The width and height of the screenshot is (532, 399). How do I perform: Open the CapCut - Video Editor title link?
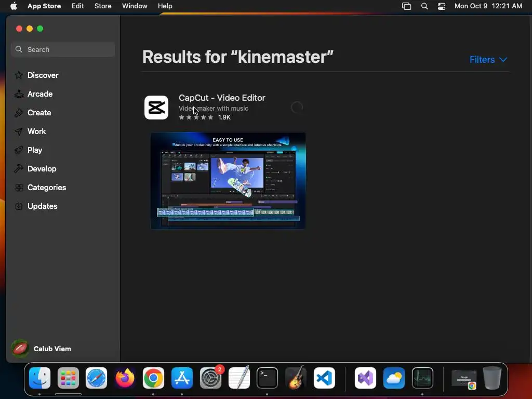pos(222,98)
